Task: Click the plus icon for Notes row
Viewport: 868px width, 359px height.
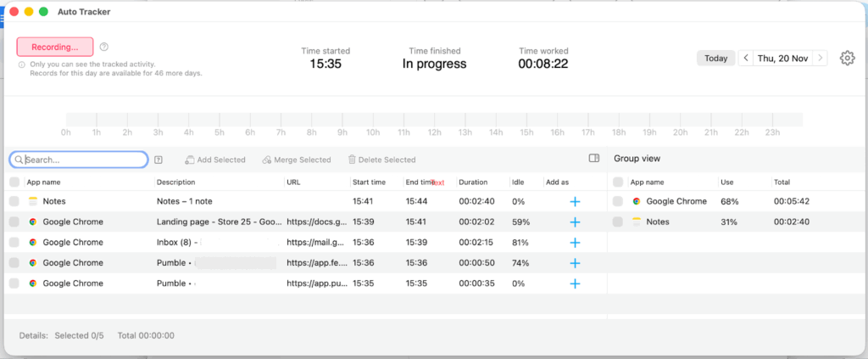Action: click(575, 202)
